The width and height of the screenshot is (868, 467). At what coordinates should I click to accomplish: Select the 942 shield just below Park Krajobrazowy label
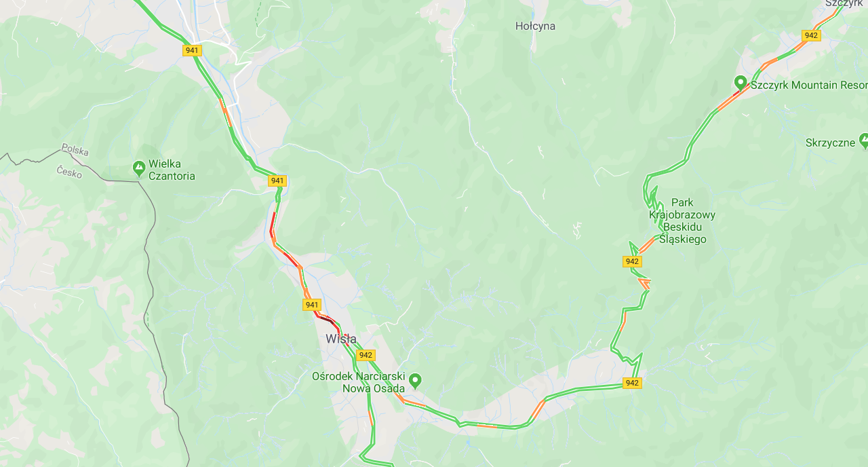point(632,261)
